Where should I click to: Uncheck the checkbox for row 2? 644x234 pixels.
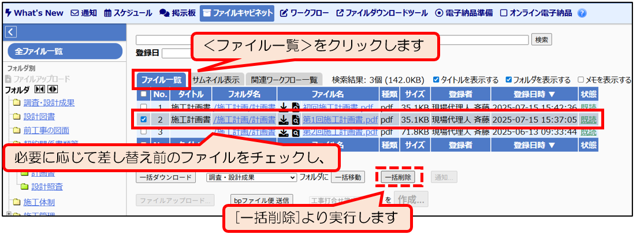(x=143, y=120)
